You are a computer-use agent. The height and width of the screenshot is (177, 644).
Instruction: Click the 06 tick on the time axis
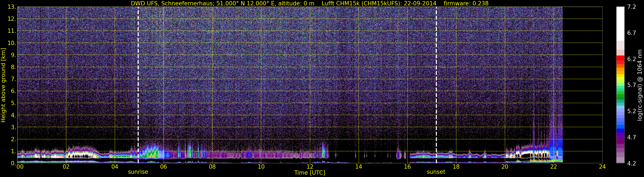click(x=164, y=167)
